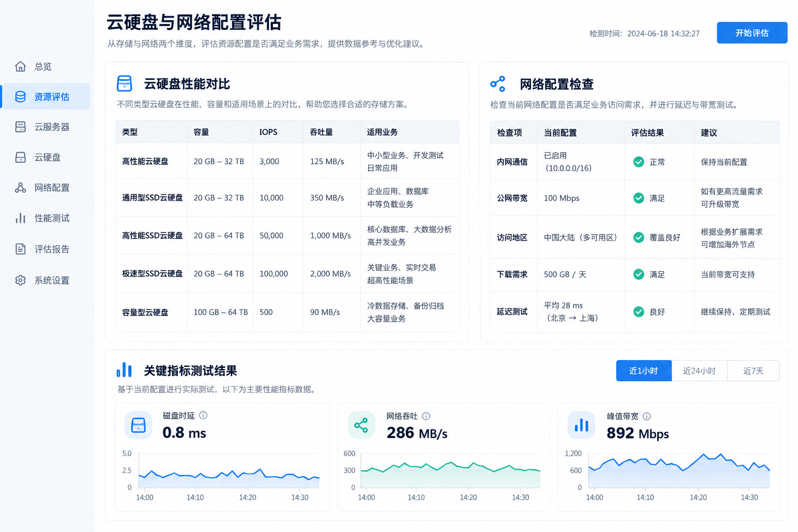Click the 网络配置检查 share-nodes header icon
Screen dimensions: 798x532
tap(498, 84)
